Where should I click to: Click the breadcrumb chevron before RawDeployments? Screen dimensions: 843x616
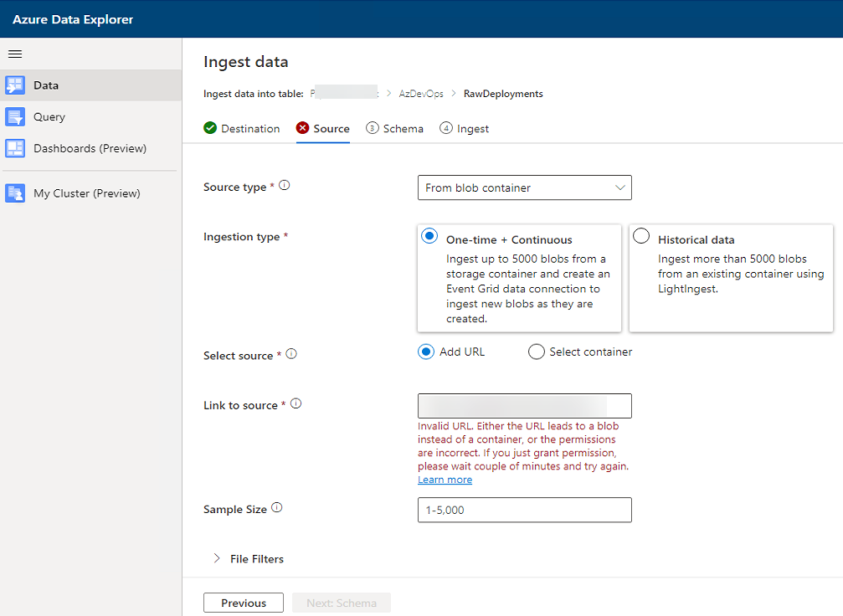[x=454, y=94]
